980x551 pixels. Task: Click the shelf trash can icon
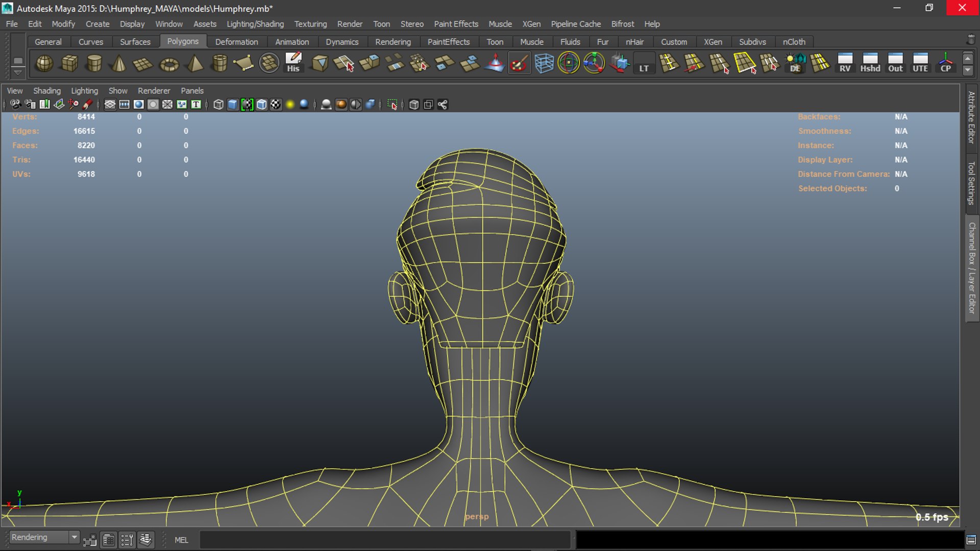[971, 40]
